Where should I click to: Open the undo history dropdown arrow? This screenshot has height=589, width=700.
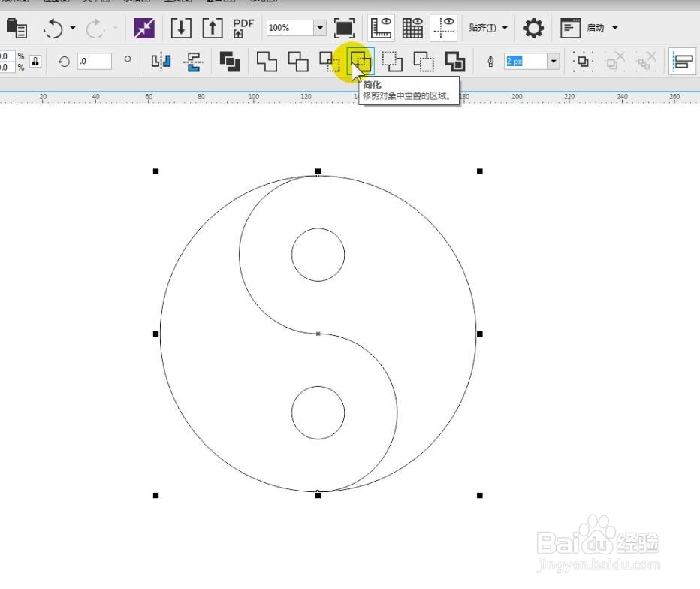73,28
